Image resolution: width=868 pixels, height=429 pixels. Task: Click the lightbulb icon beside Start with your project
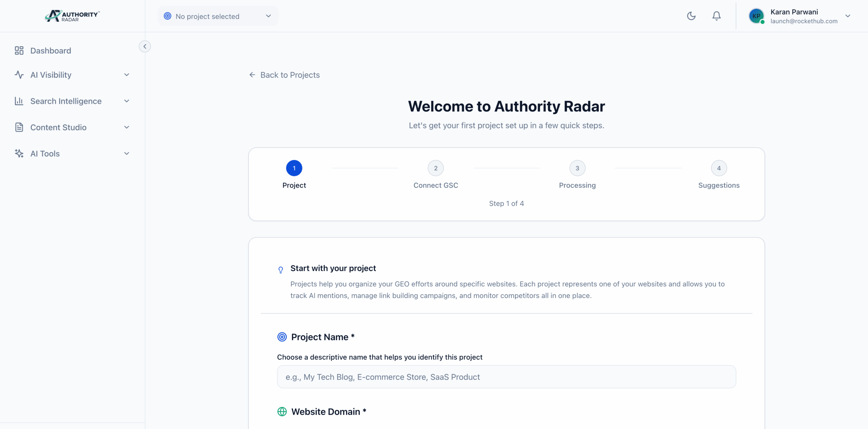(280, 270)
